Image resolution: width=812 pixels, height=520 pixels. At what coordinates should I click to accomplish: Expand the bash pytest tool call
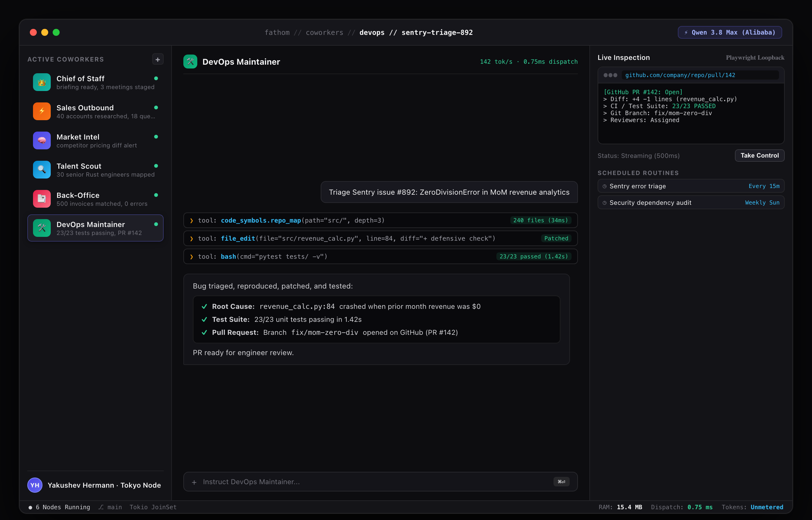(x=380, y=256)
